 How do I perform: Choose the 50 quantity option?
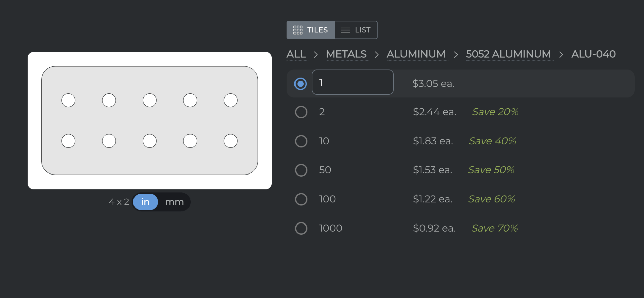click(x=301, y=170)
